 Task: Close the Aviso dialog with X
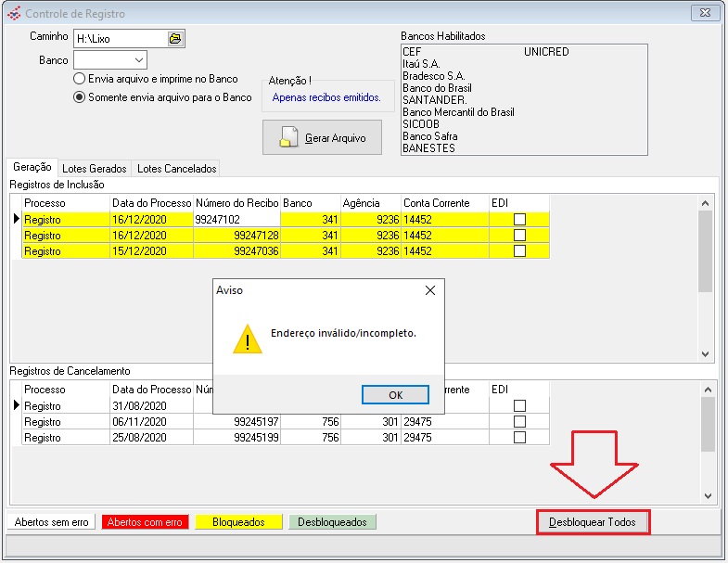coord(429,290)
